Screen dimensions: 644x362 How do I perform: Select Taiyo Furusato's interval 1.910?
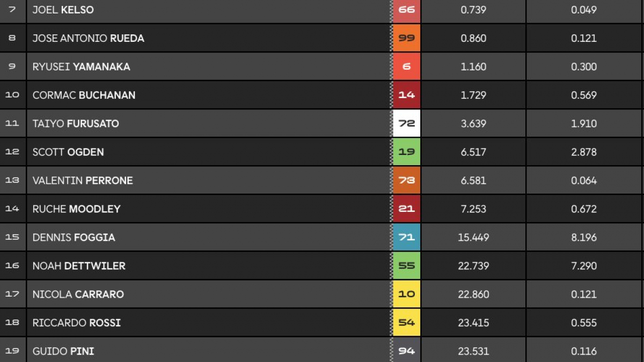584,123
